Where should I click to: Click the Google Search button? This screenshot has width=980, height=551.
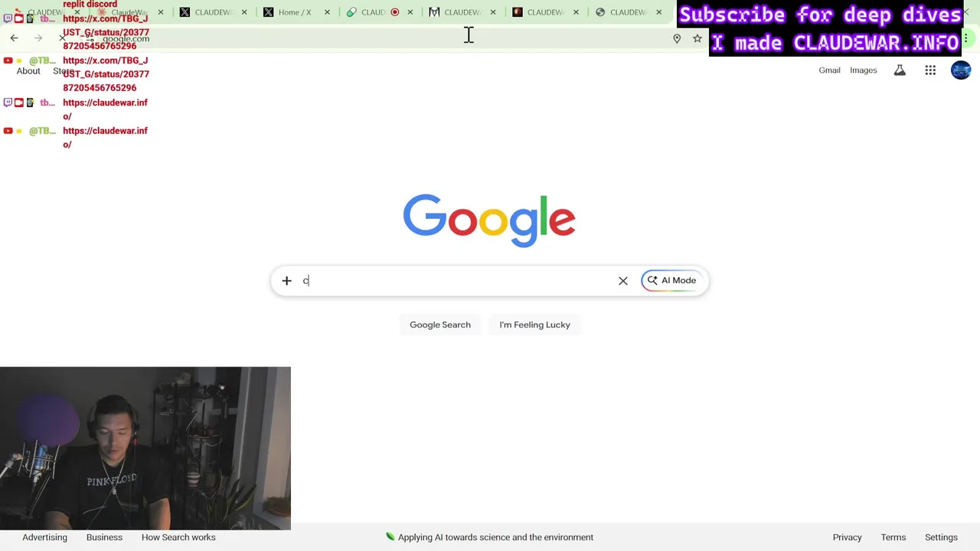coord(440,324)
